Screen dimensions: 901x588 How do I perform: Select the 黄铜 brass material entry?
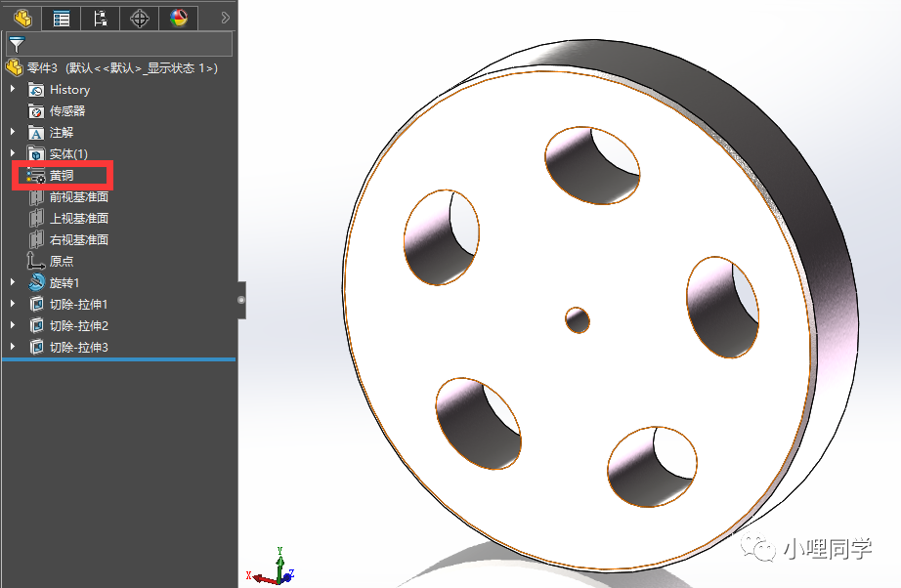[63, 175]
